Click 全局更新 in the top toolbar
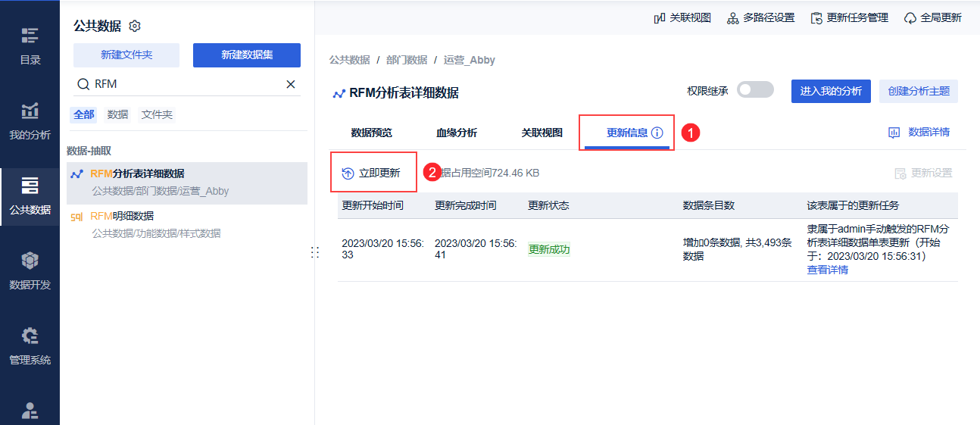Viewport: 980px width, 425px height. pos(932,17)
